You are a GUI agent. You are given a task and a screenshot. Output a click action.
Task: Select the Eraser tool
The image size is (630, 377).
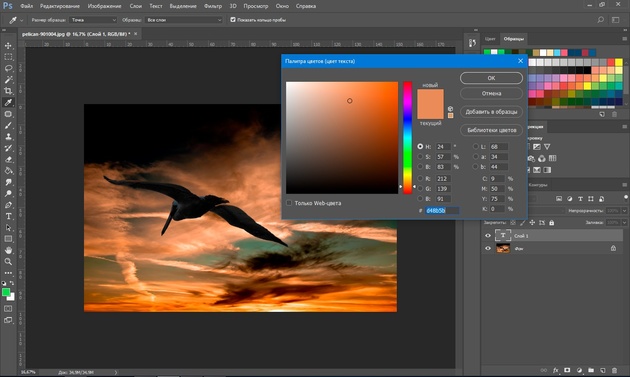click(8, 159)
